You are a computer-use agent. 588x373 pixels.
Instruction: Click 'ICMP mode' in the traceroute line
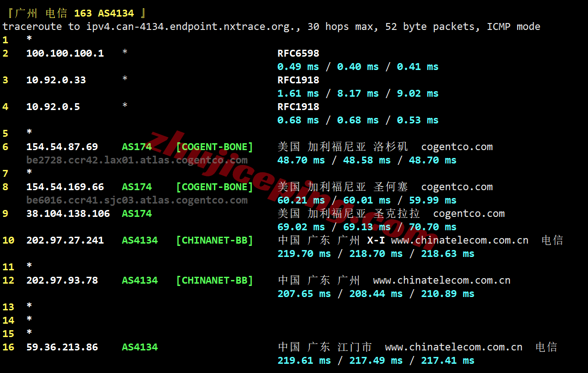click(513, 27)
